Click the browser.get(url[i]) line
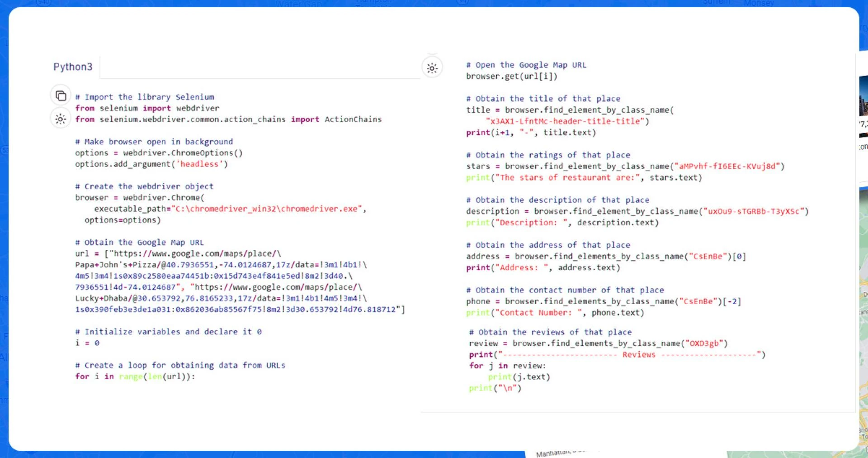868x458 pixels. point(511,76)
